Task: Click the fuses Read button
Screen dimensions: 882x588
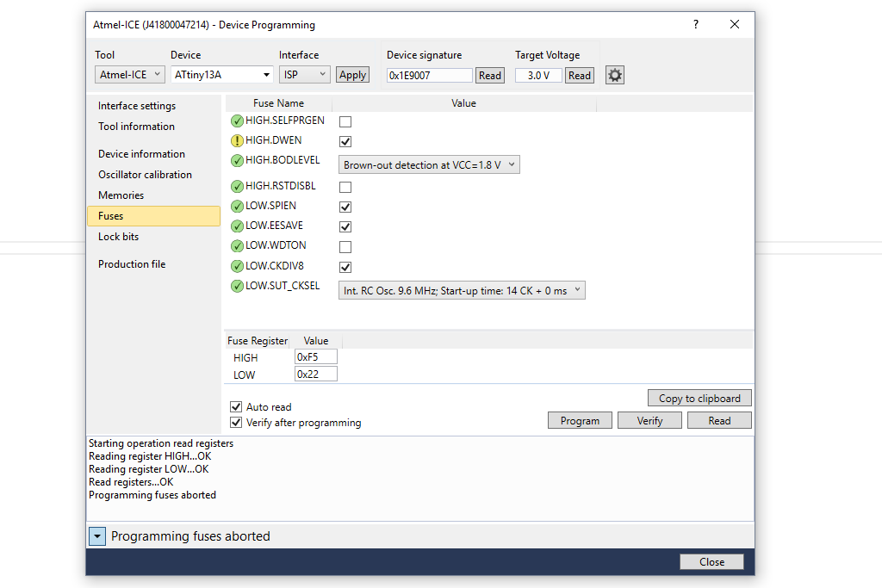Action: (719, 420)
